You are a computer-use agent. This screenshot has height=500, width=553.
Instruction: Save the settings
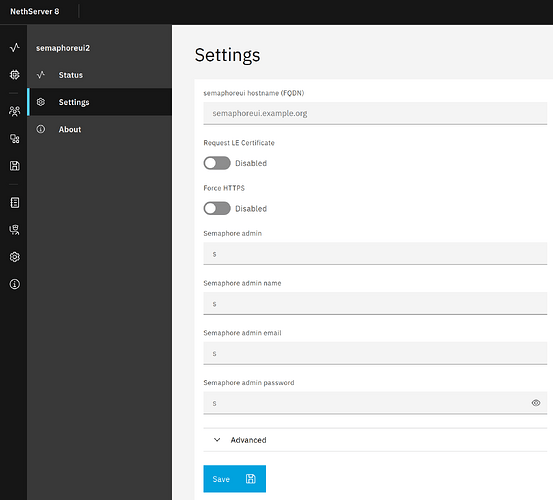[x=235, y=478]
